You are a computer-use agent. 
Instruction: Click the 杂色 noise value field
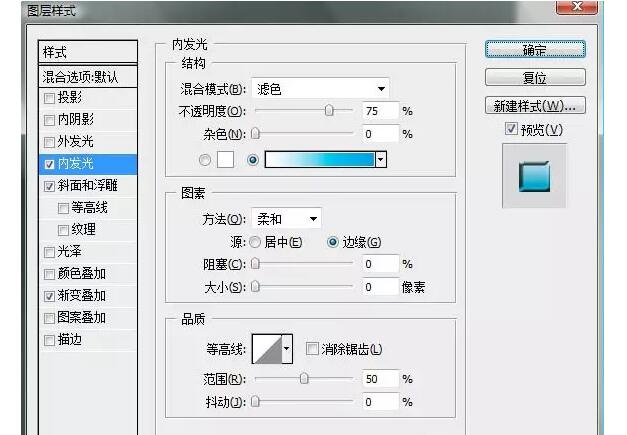click(x=380, y=134)
